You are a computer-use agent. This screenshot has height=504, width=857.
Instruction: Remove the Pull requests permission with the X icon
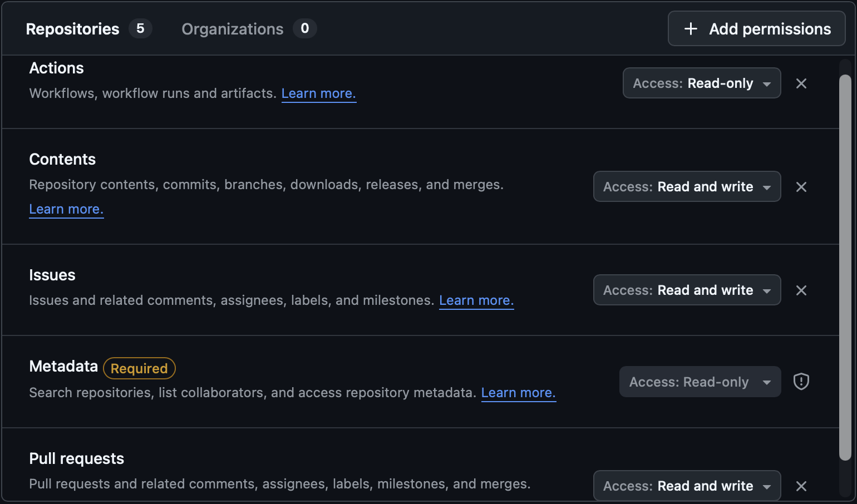pos(801,485)
